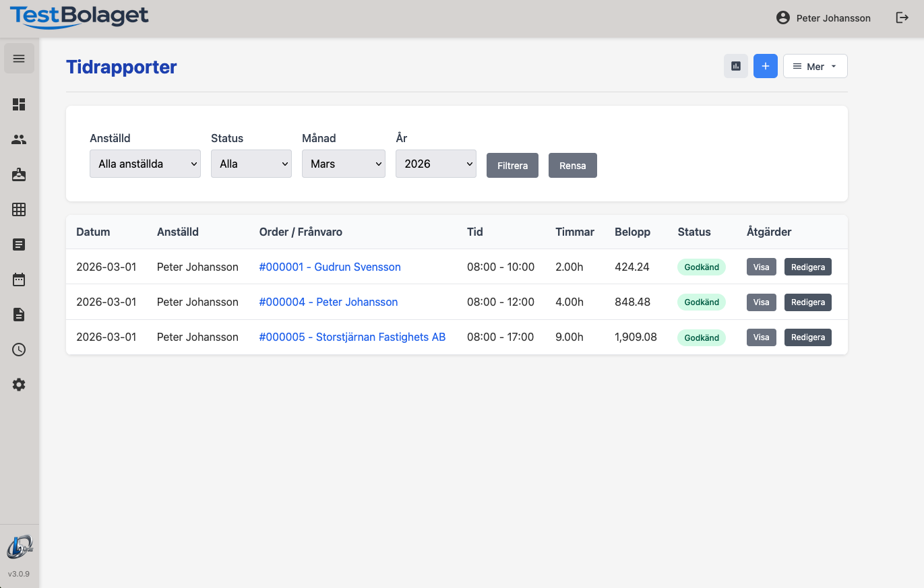The width and height of the screenshot is (924, 588).
Task: Open the bar chart statistics button
Action: point(736,66)
